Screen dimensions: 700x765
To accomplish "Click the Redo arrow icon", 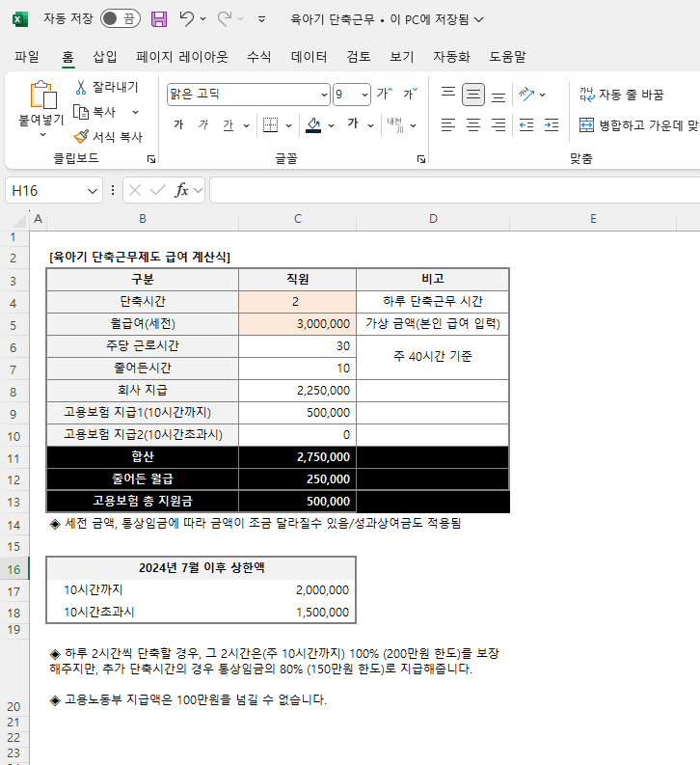I will [x=225, y=19].
